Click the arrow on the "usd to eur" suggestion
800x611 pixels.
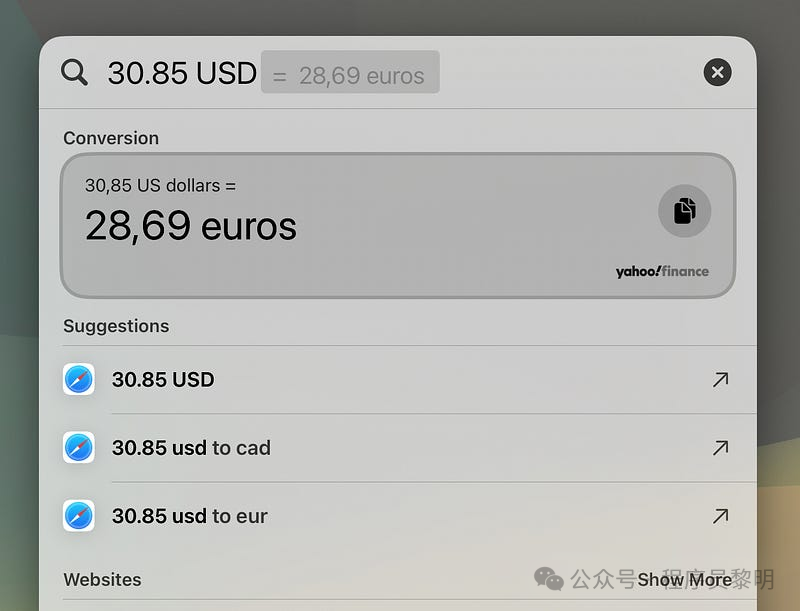720,516
